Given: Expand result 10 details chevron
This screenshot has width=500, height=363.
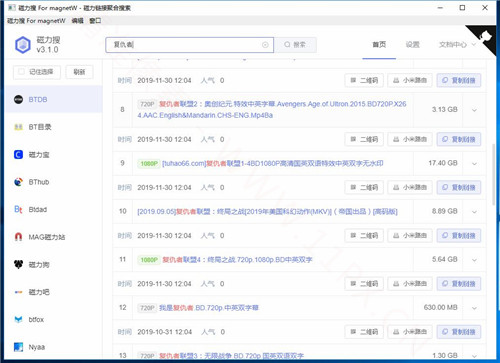Looking at the screenshot, I should pyautogui.click(x=474, y=212).
